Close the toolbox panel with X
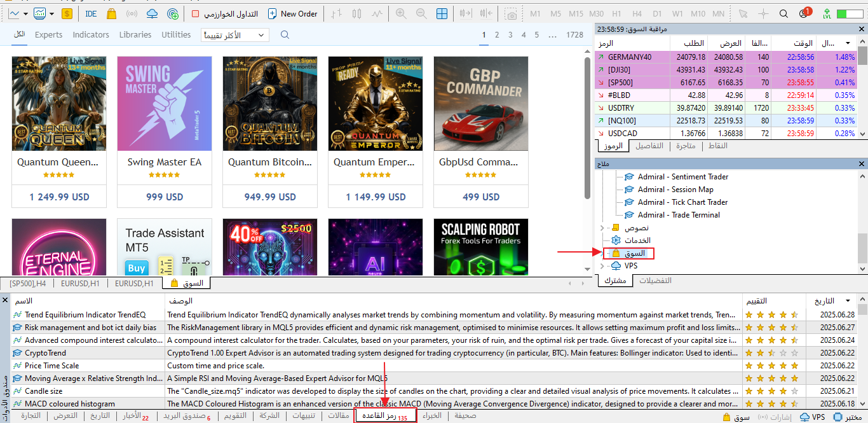The image size is (868, 423). point(5,300)
